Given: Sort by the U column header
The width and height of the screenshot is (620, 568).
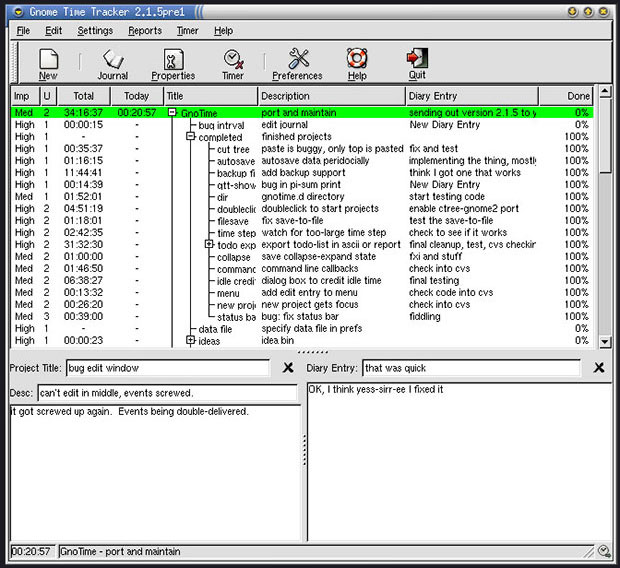Looking at the screenshot, I should pyautogui.click(x=49, y=96).
